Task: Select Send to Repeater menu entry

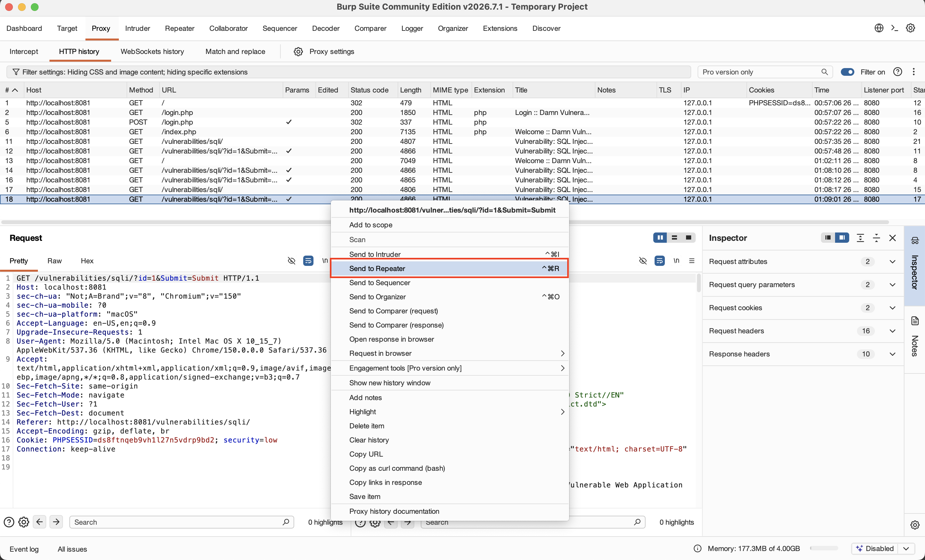Action: [450, 268]
